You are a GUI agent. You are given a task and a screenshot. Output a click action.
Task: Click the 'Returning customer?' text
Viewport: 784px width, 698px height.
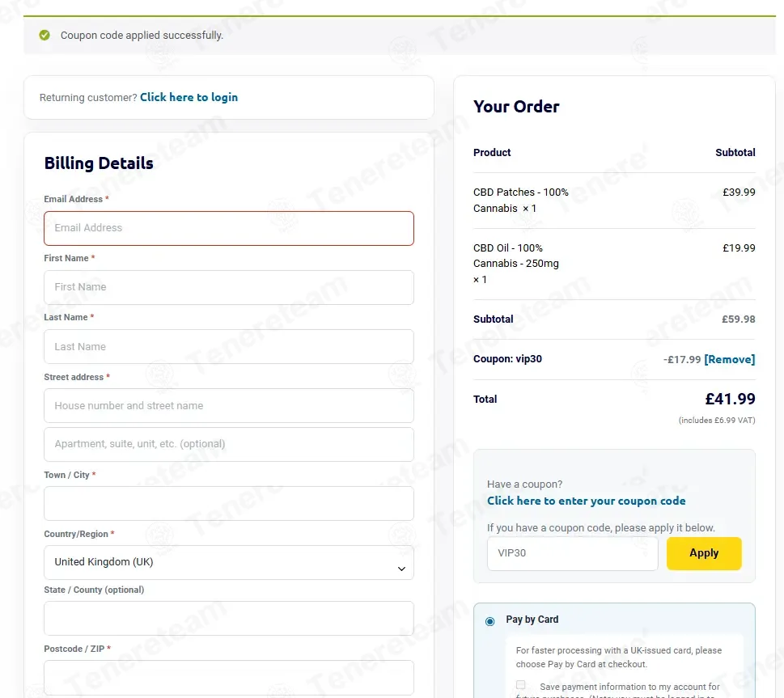coord(88,98)
